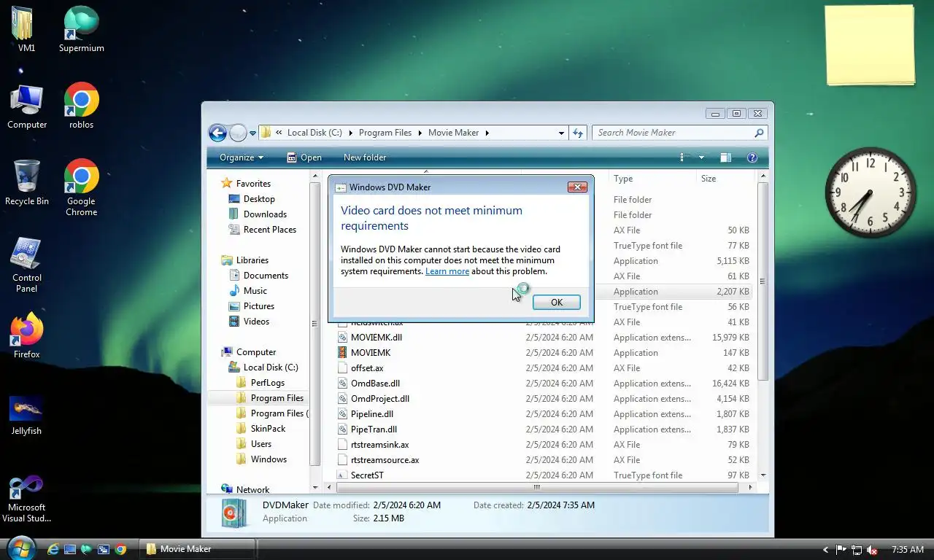This screenshot has height=560, width=934.
Task: Open the address bar history dropdown
Action: [x=561, y=133]
